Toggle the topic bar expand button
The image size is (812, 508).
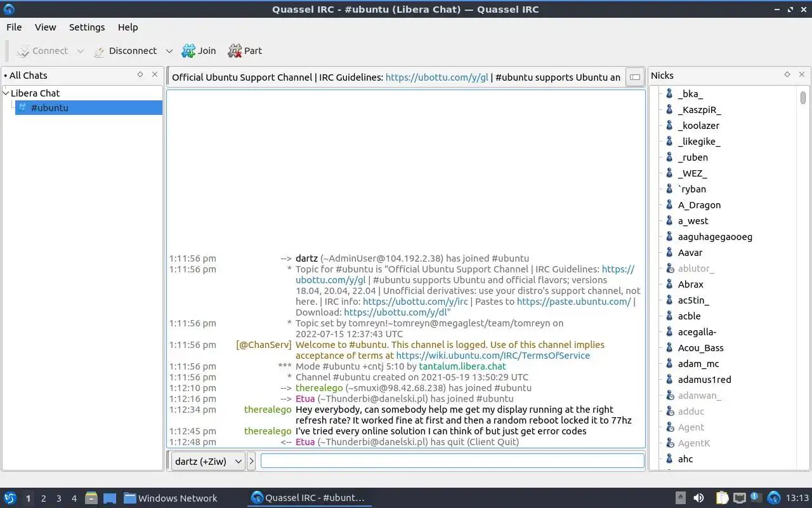634,77
